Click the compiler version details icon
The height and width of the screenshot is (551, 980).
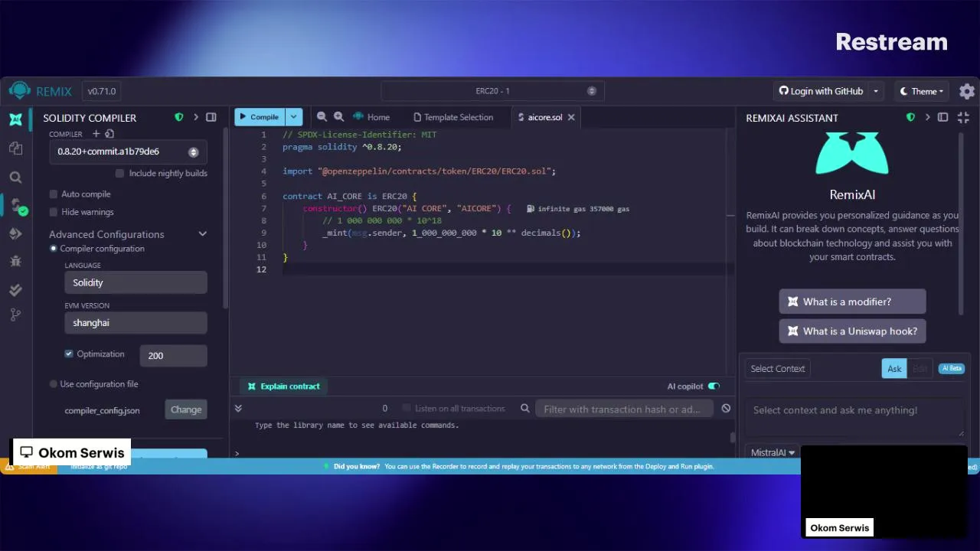pyautogui.click(x=109, y=134)
